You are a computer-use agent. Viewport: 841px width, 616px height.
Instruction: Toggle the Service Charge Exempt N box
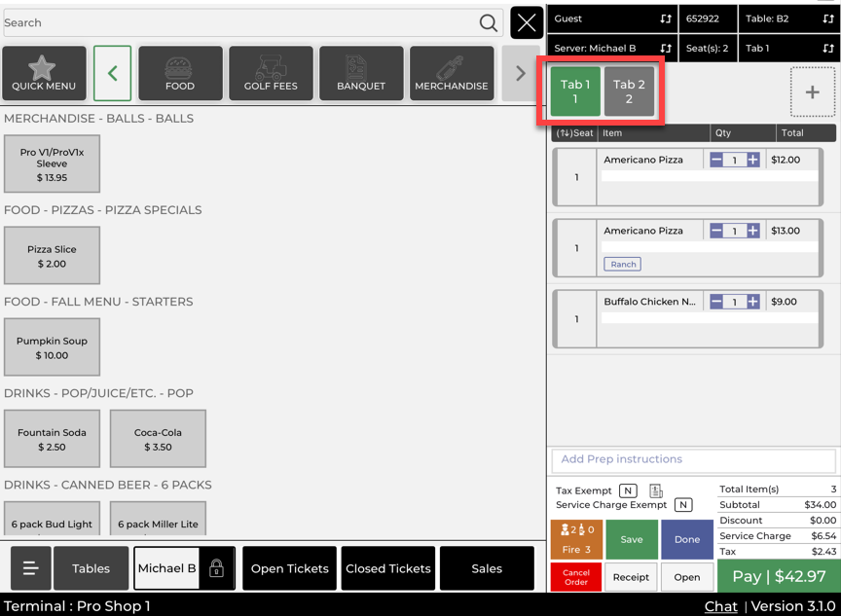coord(683,505)
